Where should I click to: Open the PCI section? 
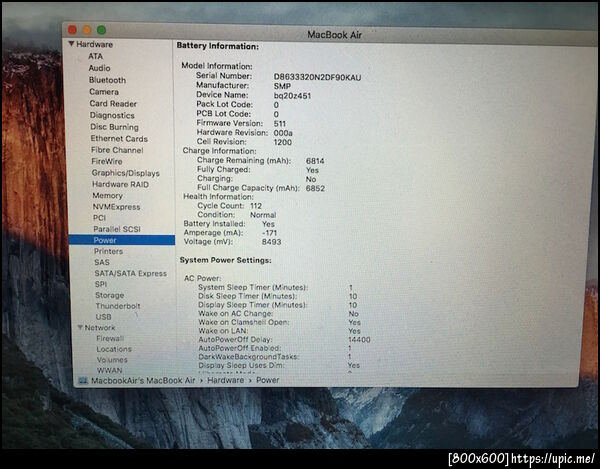99,218
